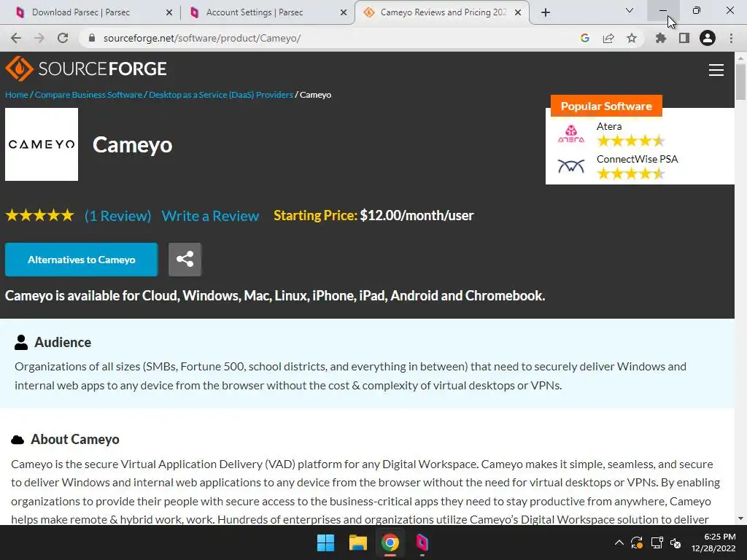Open the Chrome three-dot menu
Image resolution: width=747 pixels, height=560 pixels.
731,38
